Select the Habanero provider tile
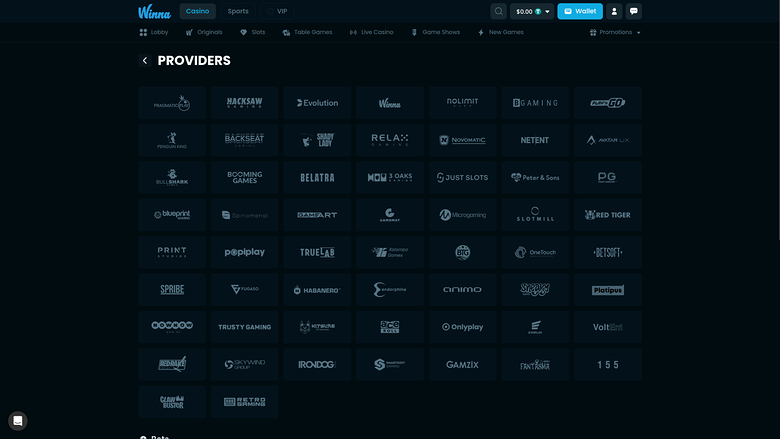 click(x=317, y=289)
